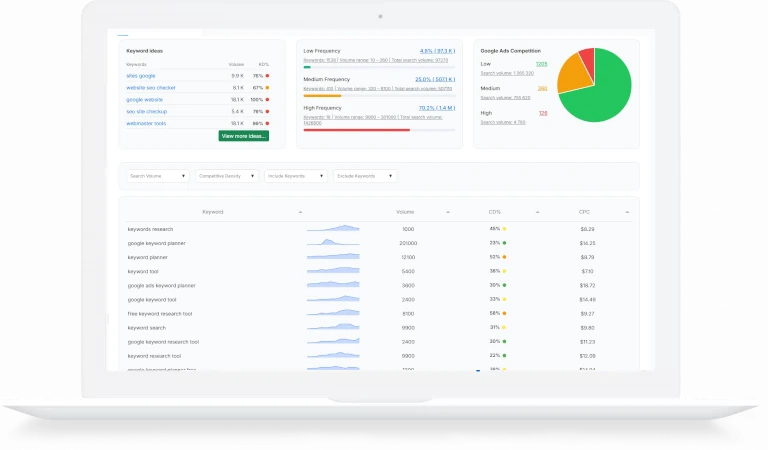Screen dimensions: 768x450
Task: Sort table by CPC column arrow
Action: click(627, 212)
